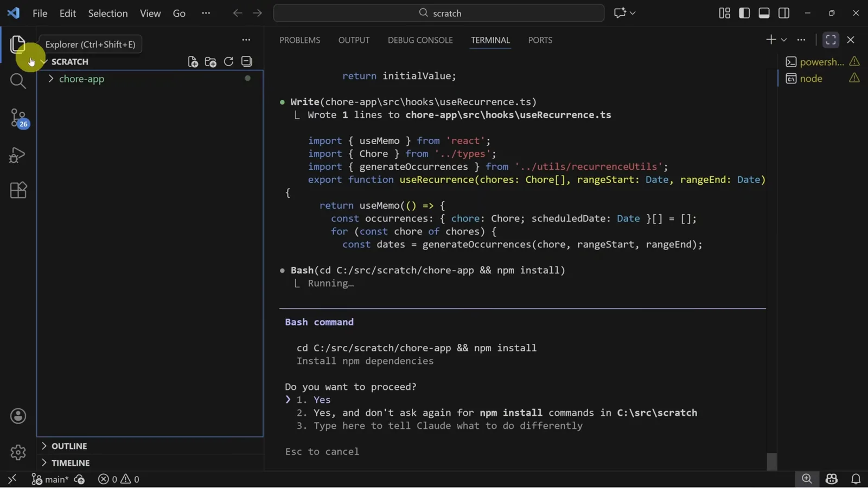Open the Copilot chat icon in title bar
Viewport: 868px width, 488px height.
pyautogui.click(x=620, y=13)
